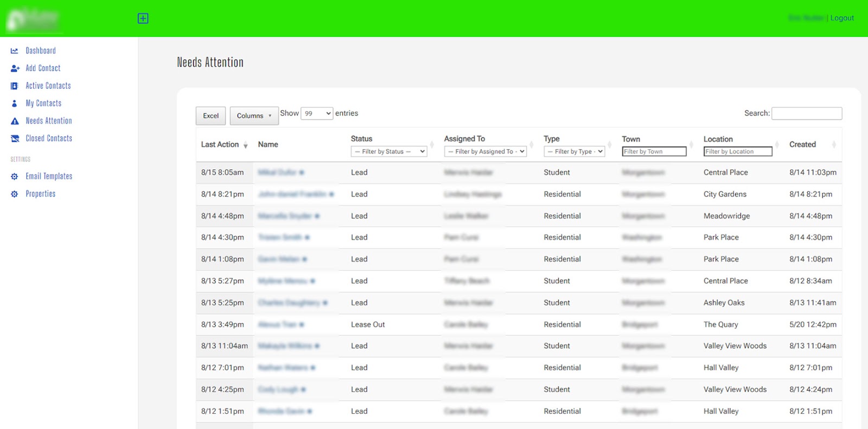Click the 'Needs Attention' page heading
The width and height of the screenshot is (868, 429).
tap(210, 62)
